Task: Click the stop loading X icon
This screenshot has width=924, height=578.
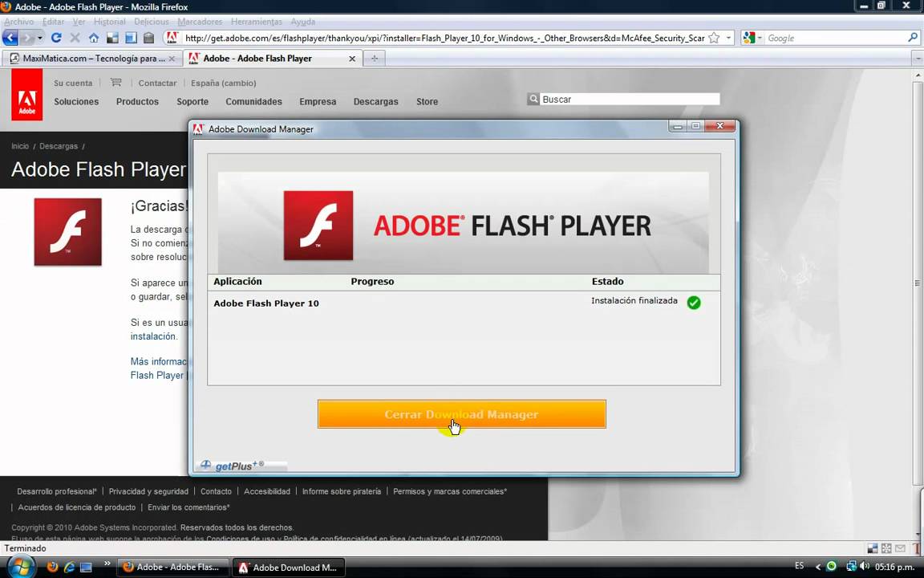Action: [x=75, y=38]
